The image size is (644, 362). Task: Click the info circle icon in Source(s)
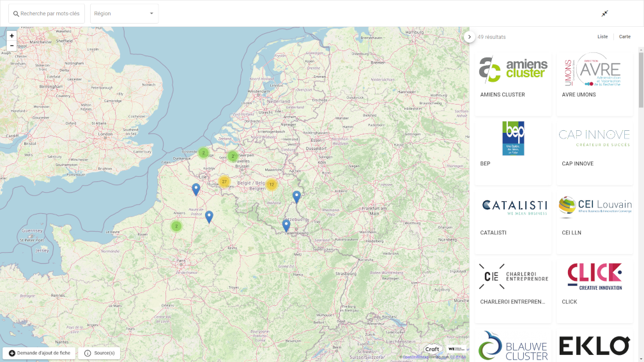click(x=88, y=354)
